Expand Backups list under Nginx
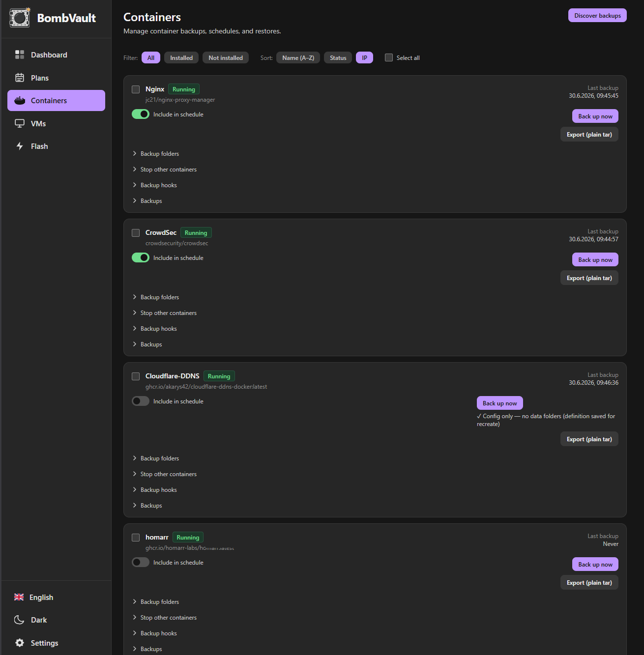Screen dimensions: 644x655 point(147,201)
